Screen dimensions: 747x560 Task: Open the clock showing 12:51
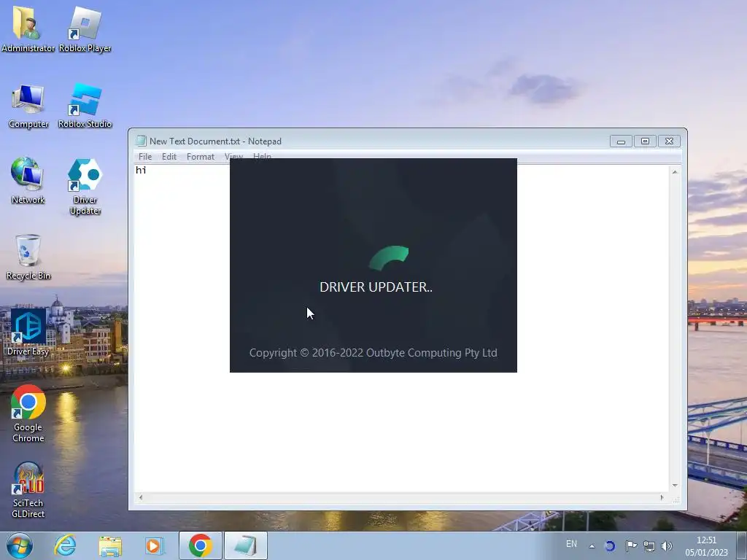(x=706, y=546)
